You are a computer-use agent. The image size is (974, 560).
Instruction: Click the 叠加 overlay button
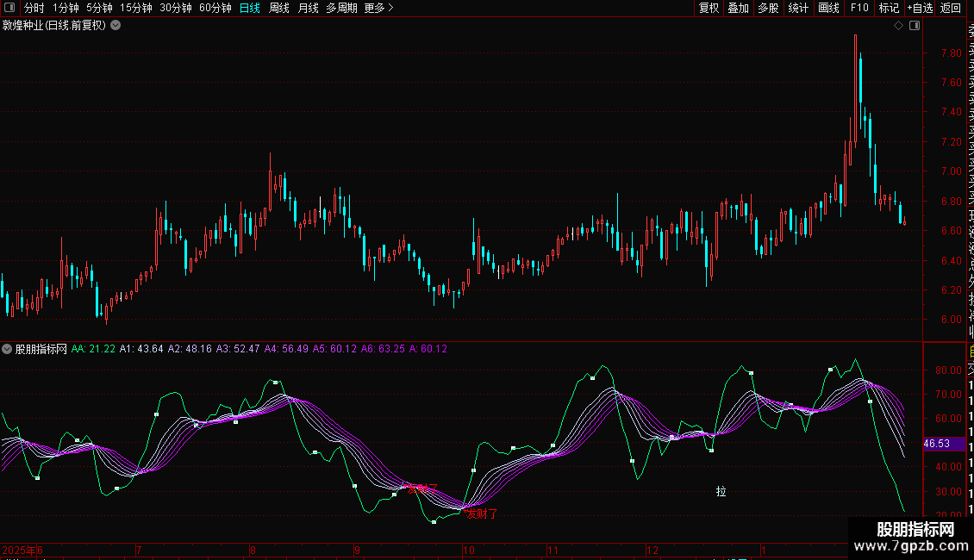pos(738,8)
